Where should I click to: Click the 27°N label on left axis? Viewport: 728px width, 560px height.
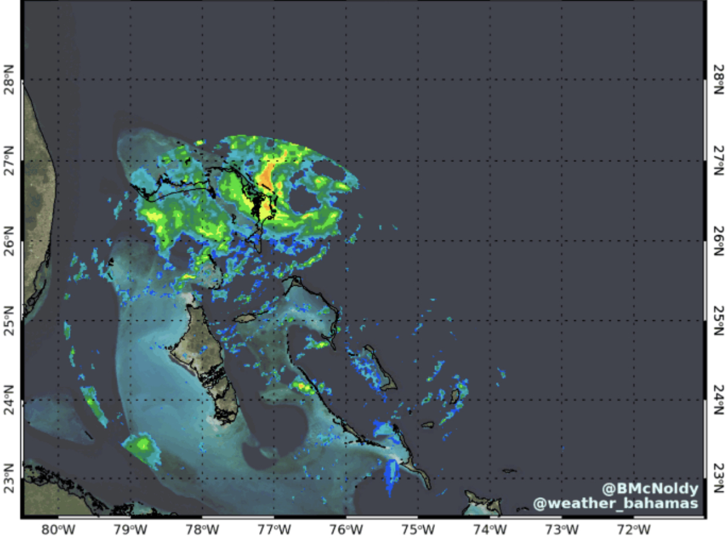click(9, 160)
